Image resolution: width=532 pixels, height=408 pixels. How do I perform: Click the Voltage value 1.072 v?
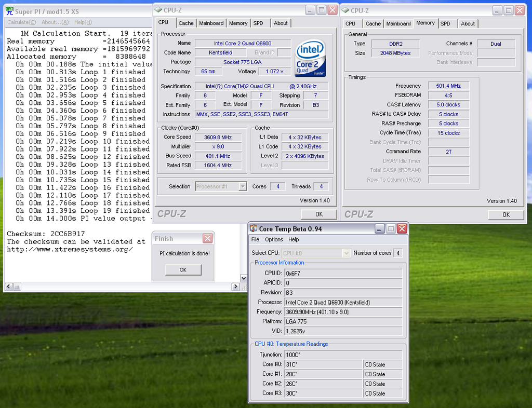pyautogui.click(x=274, y=72)
